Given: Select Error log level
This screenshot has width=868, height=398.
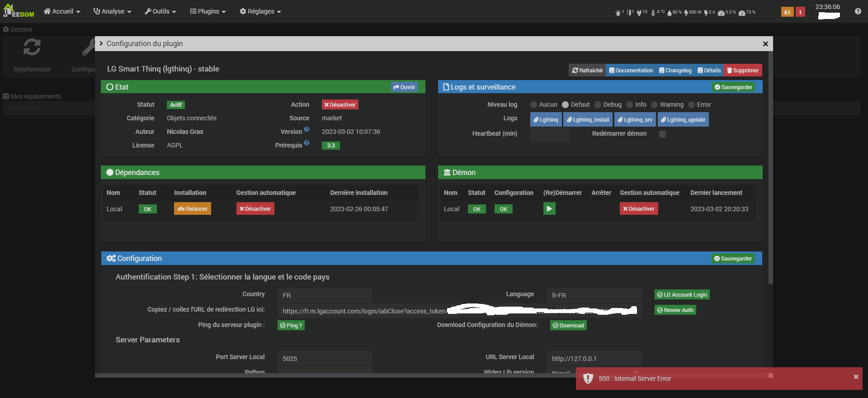Looking at the screenshot, I should pos(691,105).
